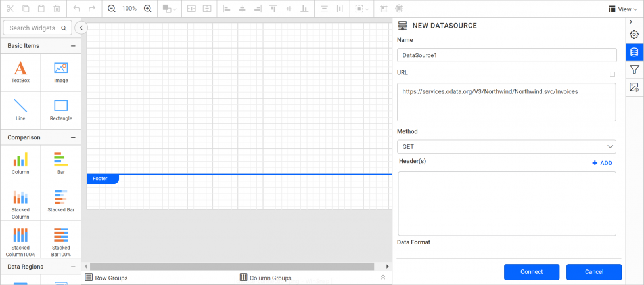Click the Search Widgets field
644x285 pixels.
[x=37, y=28]
